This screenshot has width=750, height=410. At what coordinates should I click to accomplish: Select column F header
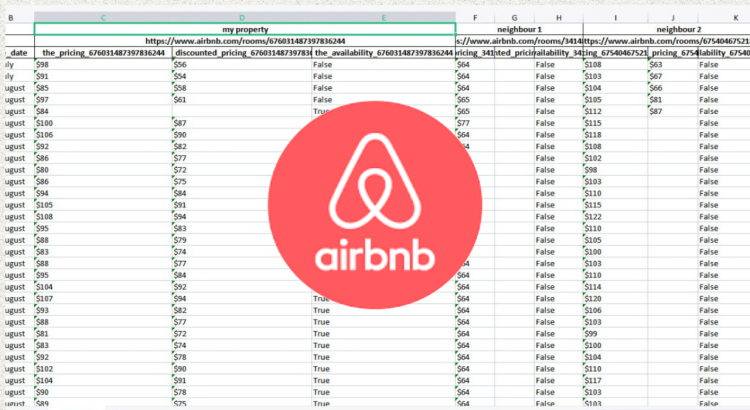coord(475,18)
